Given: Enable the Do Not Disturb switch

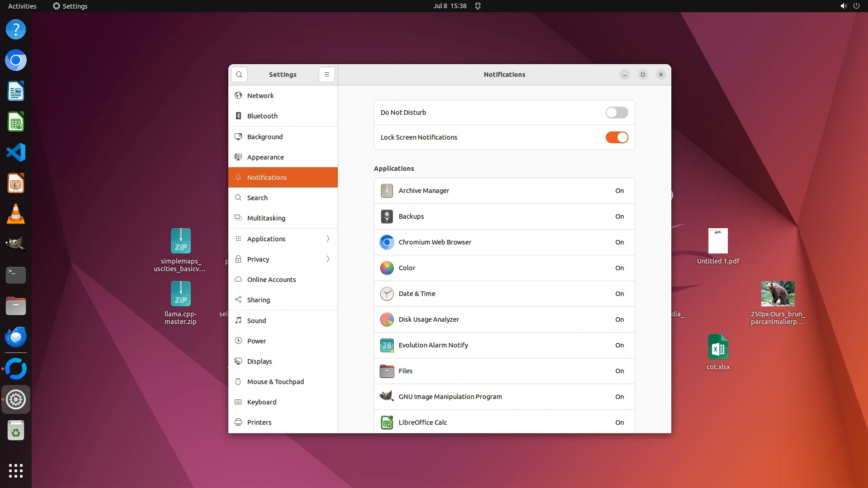Looking at the screenshot, I should 617,113.
